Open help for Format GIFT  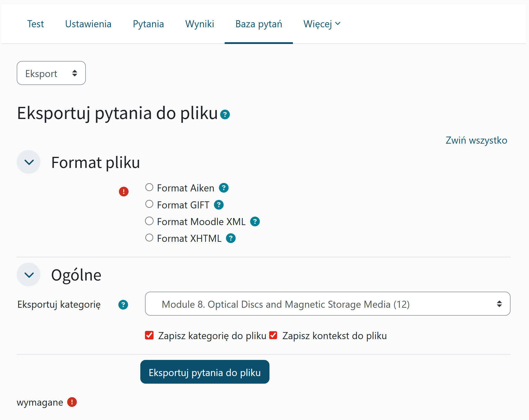tap(219, 205)
